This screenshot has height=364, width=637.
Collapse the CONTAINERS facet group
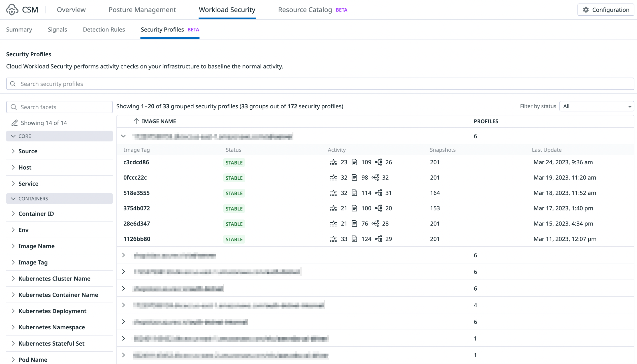coord(13,199)
